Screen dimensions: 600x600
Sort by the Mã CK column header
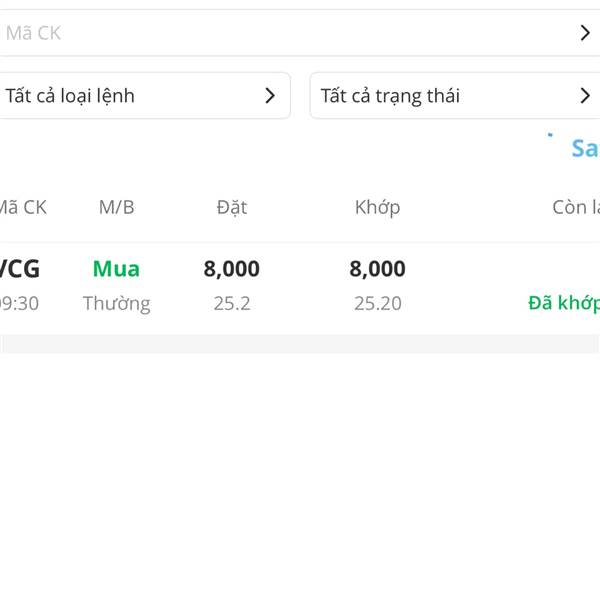tap(22, 208)
